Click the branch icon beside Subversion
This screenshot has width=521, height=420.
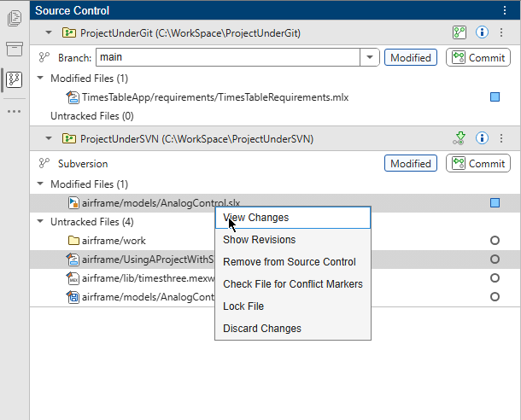coord(44,163)
